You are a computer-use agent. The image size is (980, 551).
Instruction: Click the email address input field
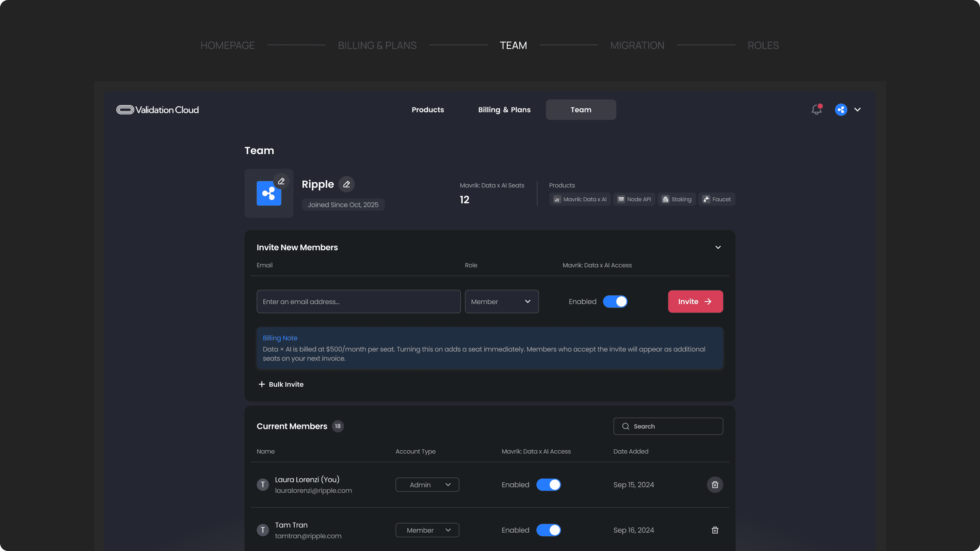(358, 302)
